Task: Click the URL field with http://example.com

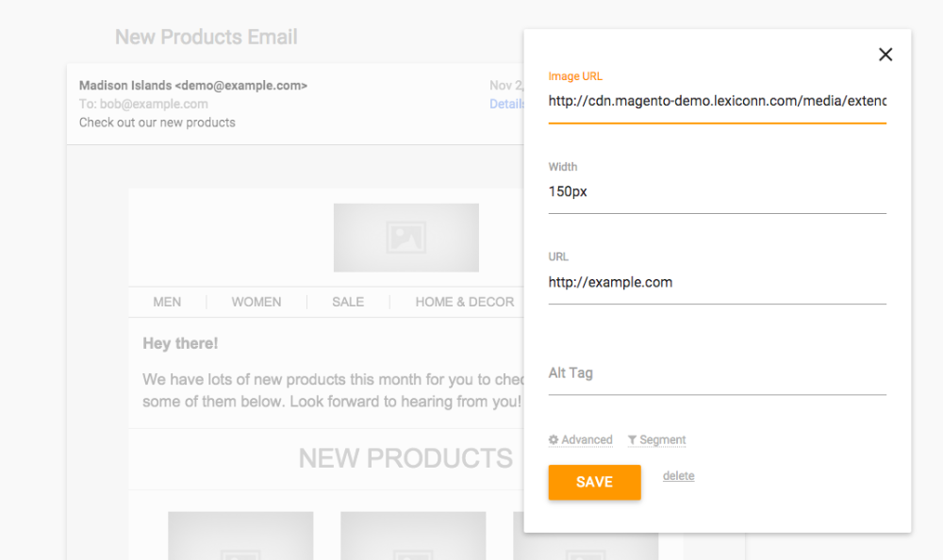Action: pyautogui.click(x=717, y=282)
